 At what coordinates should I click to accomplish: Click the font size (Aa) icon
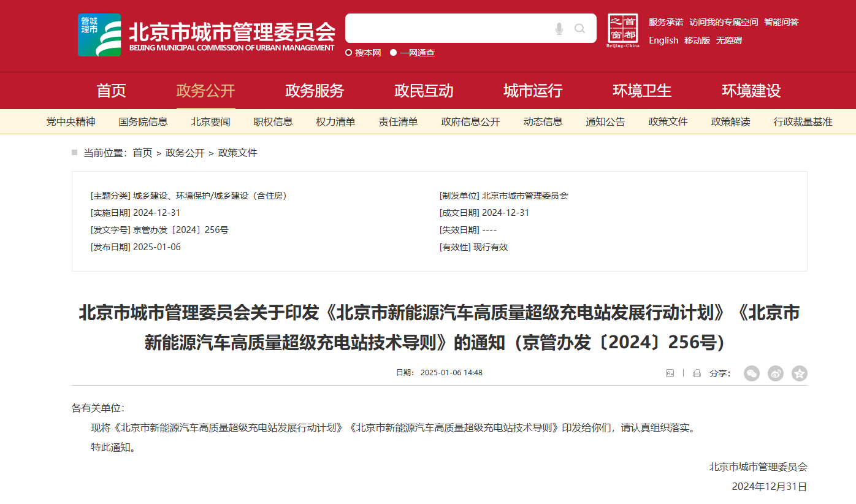click(x=670, y=373)
